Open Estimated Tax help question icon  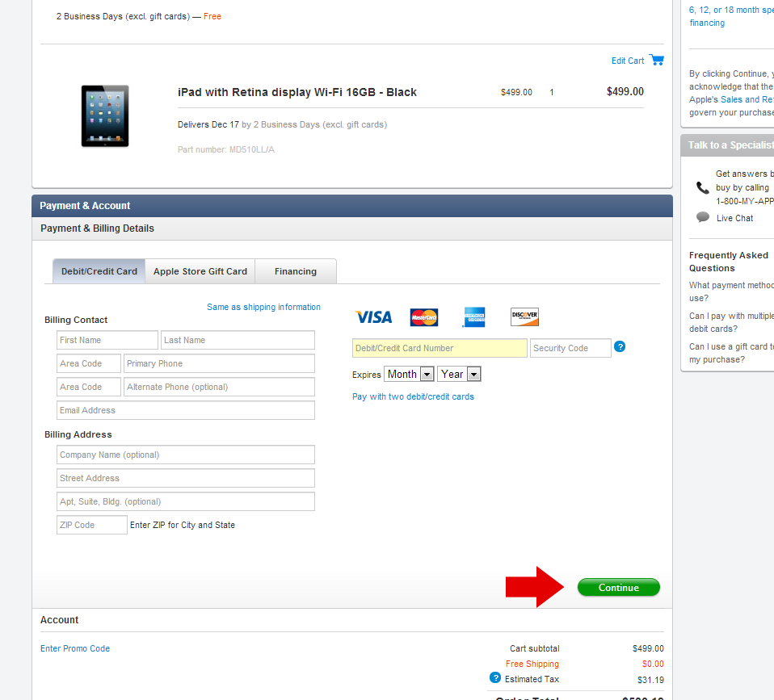[495, 677]
